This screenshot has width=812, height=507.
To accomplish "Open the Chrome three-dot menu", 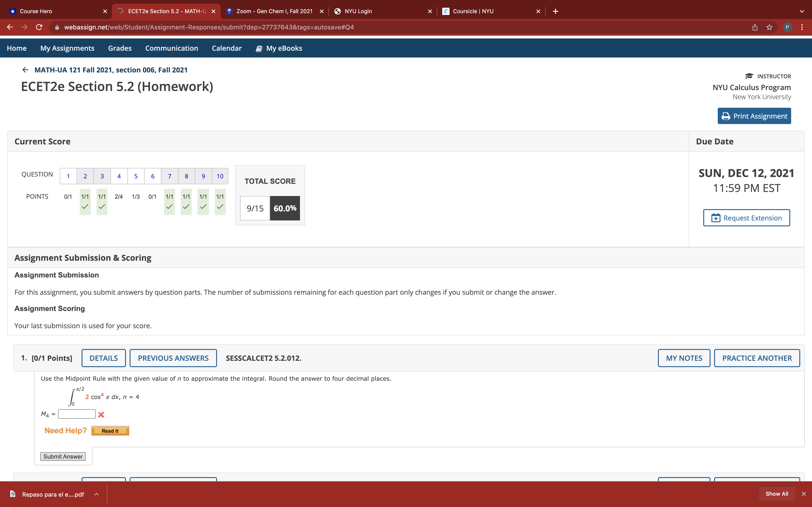I will 802,27.
